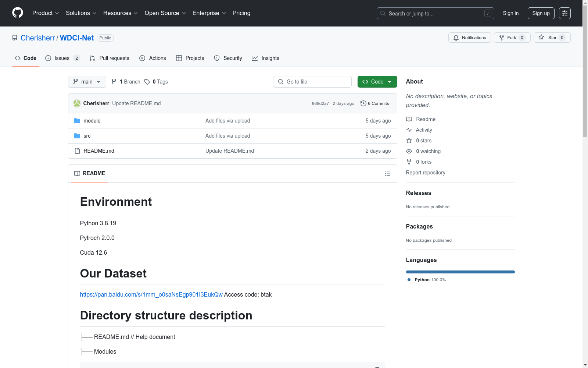The image size is (588, 368).
Task: Click the commit history clock icon
Action: [x=363, y=103]
